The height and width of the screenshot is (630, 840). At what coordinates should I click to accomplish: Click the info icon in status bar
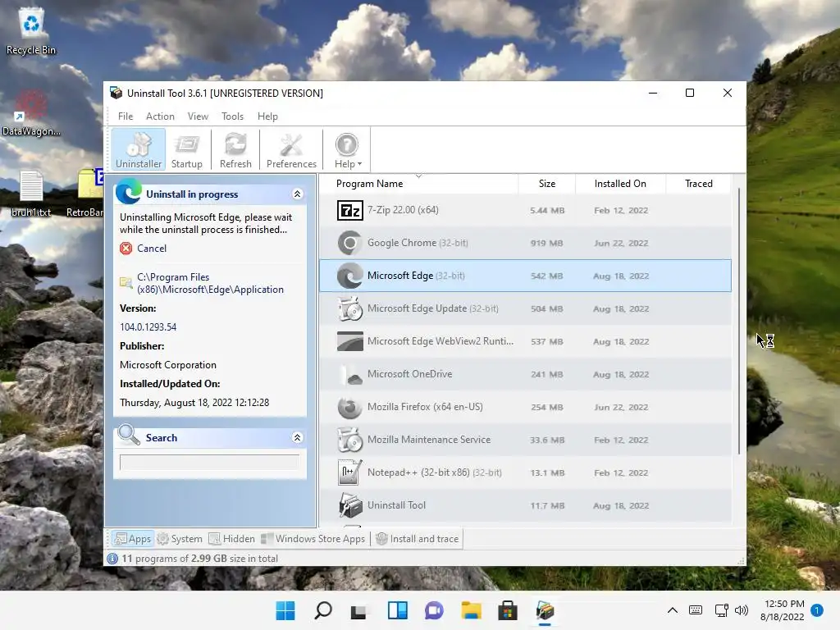click(112, 559)
